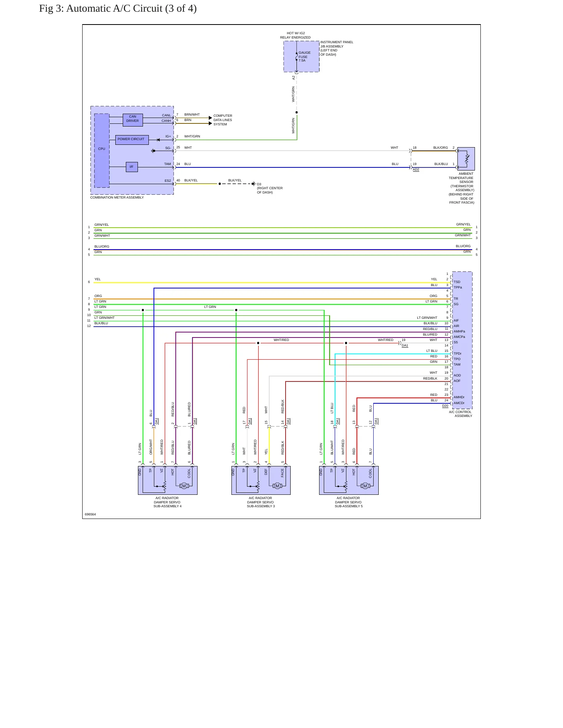Click the 'S5' terminal label

[x=456, y=342]
